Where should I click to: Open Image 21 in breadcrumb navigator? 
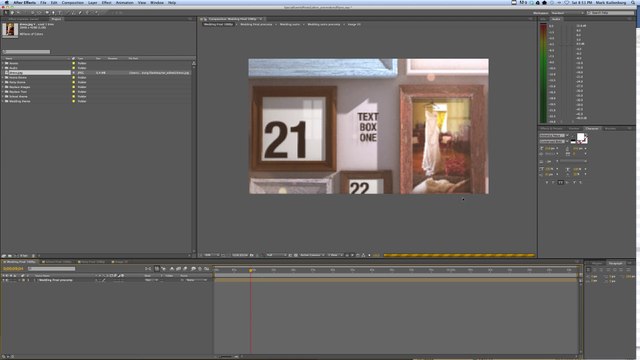(354, 24)
